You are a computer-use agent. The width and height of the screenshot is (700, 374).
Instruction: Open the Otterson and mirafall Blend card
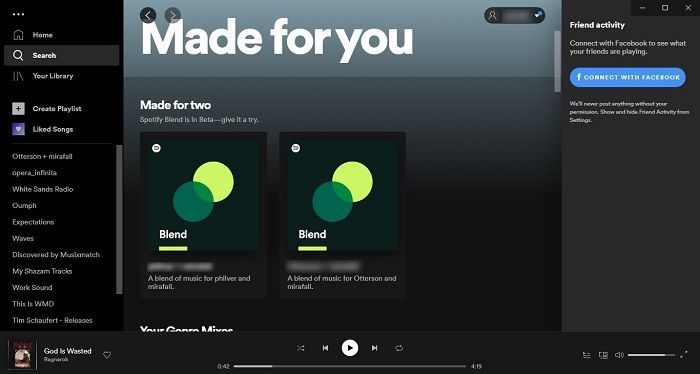pyautogui.click(x=343, y=215)
